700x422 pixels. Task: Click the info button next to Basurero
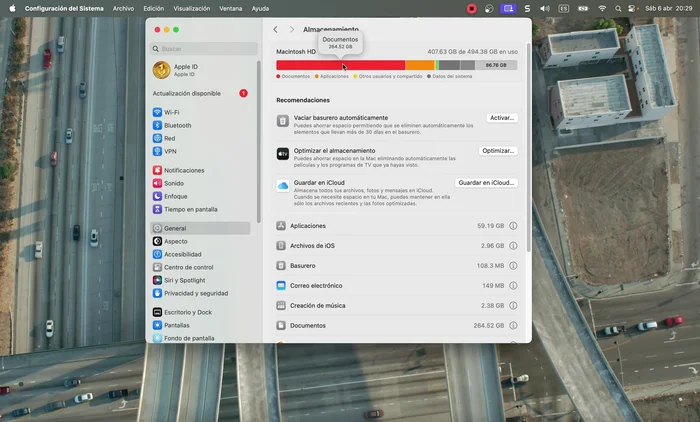[513, 266]
